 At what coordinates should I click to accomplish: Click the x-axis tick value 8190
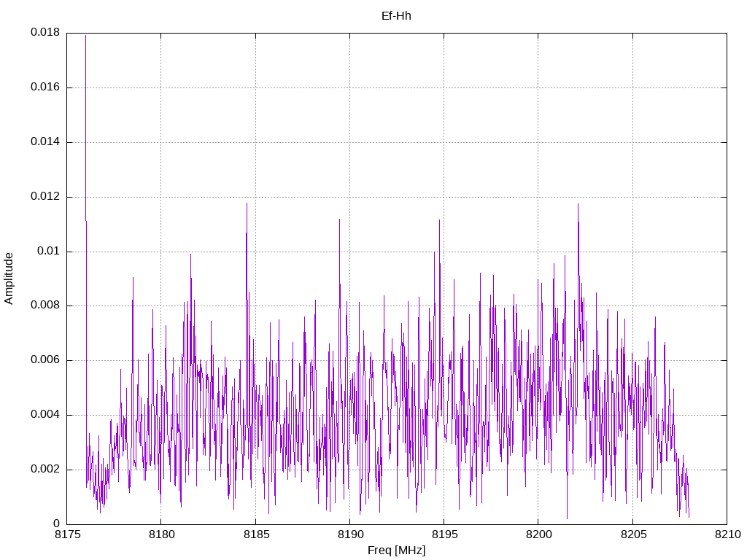[x=351, y=534]
